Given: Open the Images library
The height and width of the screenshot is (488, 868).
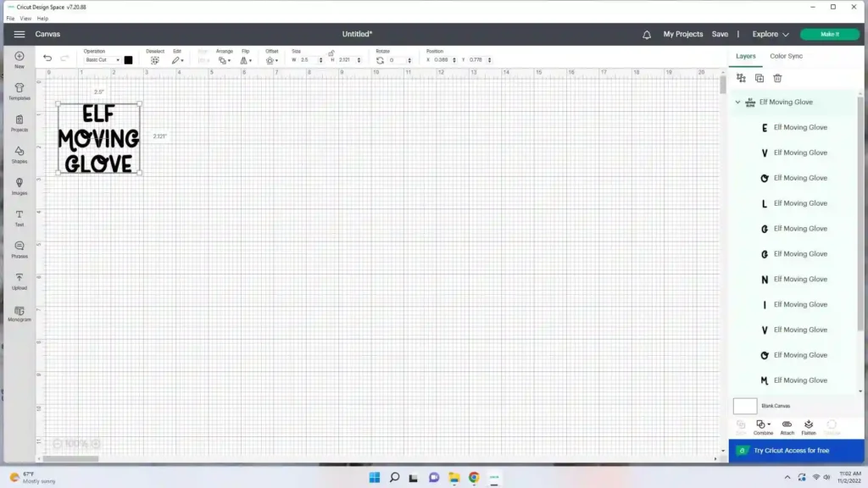Looking at the screenshot, I should pos(19,186).
